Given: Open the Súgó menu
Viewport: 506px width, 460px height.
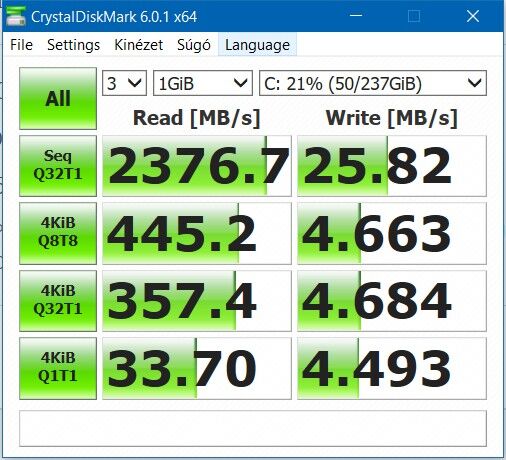Looking at the screenshot, I should (x=194, y=45).
